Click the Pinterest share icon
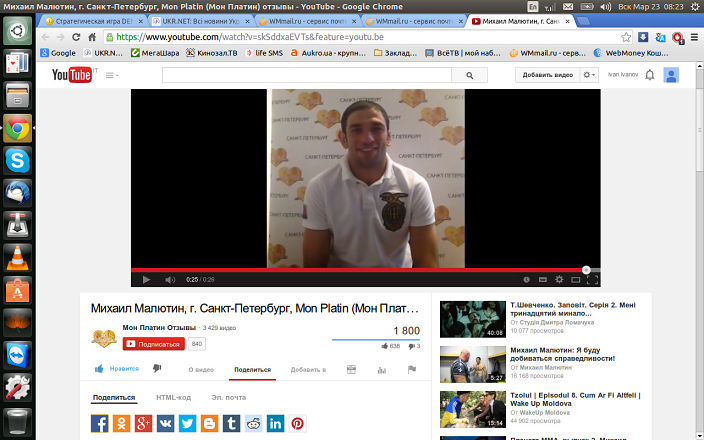The width and height of the screenshot is (704, 440). click(297, 423)
